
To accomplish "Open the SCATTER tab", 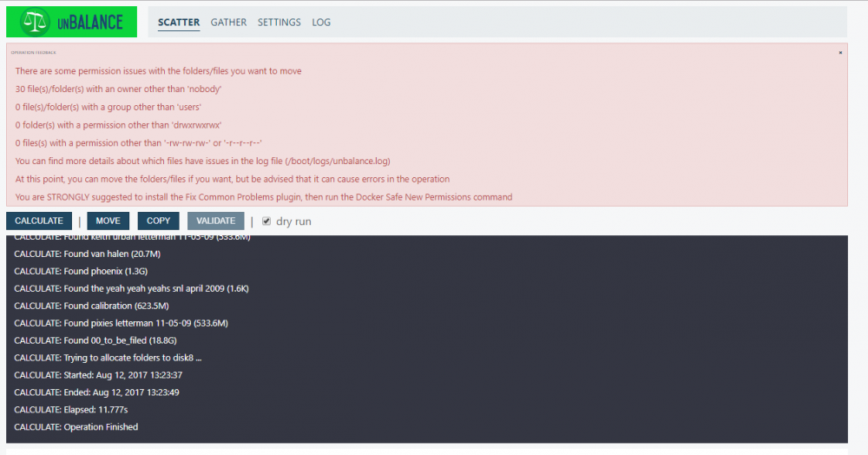I will pyautogui.click(x=178, y=22).
